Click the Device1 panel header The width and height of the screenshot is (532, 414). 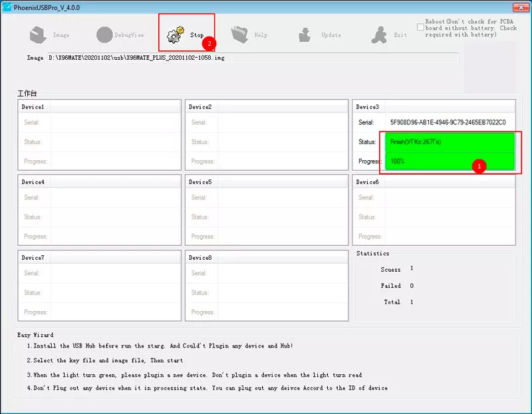coord(99,107)
